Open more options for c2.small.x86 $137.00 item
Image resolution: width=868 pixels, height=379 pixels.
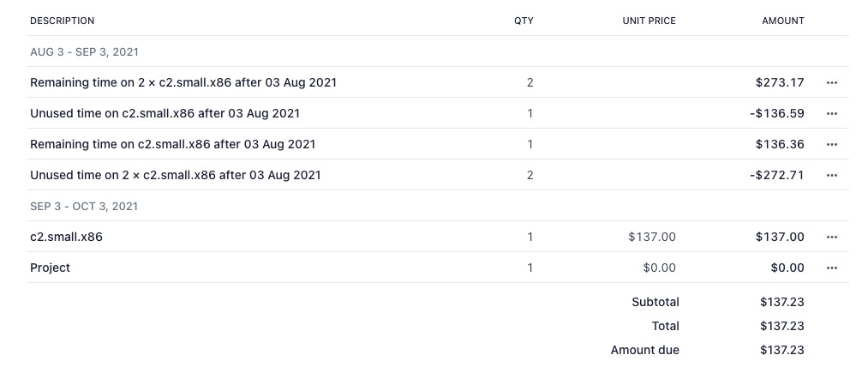[831, 238]
